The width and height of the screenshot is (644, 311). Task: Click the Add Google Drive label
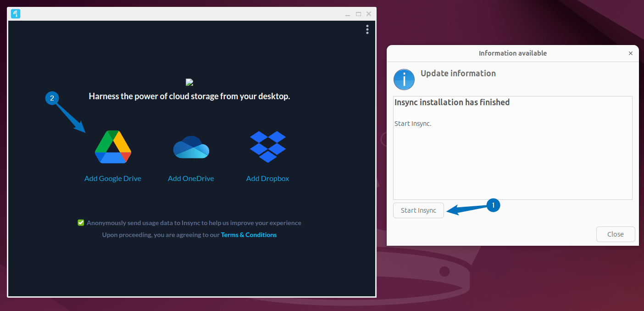click(113, 178)
